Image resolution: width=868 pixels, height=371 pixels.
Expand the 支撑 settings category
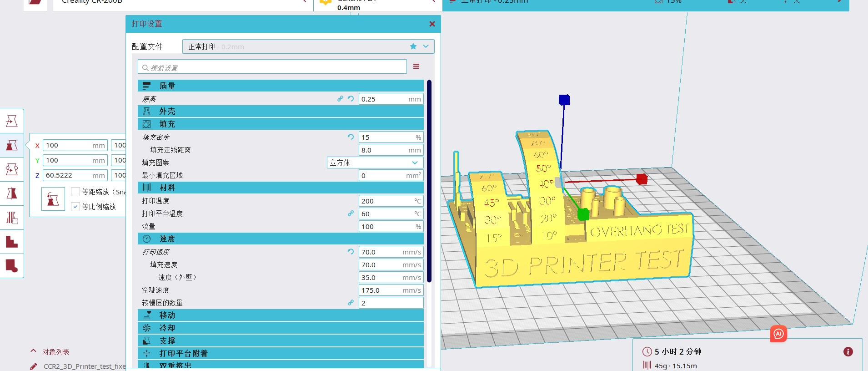(281, 341)
